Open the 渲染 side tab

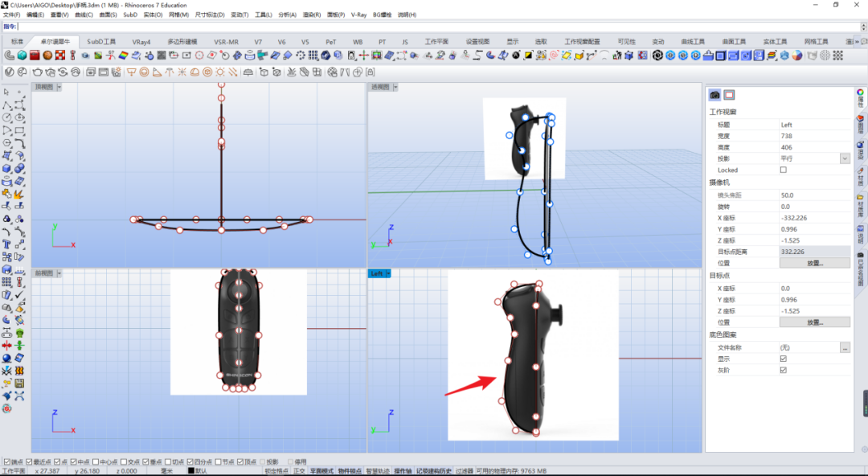[860, 150]
